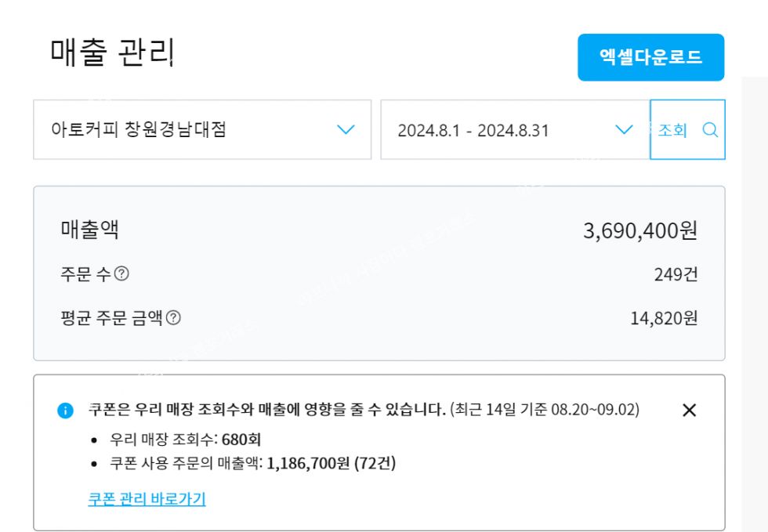The width and height of the screenshot is (768, 532).
Task: Click the 매출액 label in summary card
Action: [89, 230]
